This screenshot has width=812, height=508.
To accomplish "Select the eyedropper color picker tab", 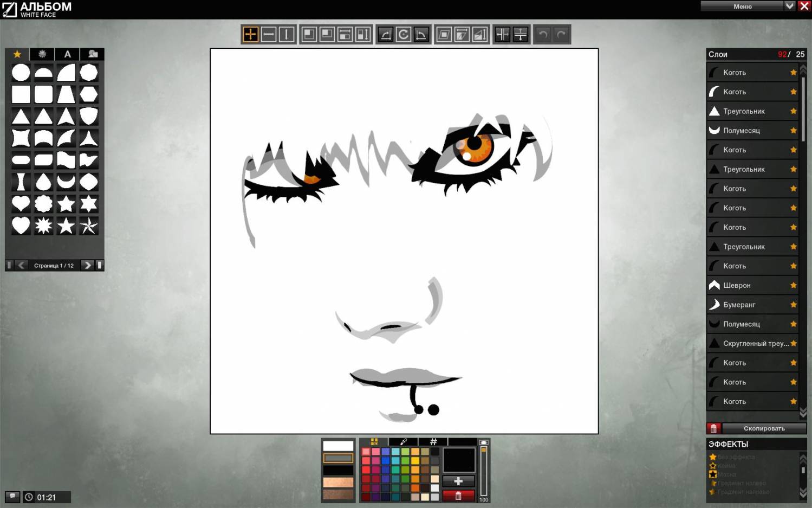I will 404,442.
